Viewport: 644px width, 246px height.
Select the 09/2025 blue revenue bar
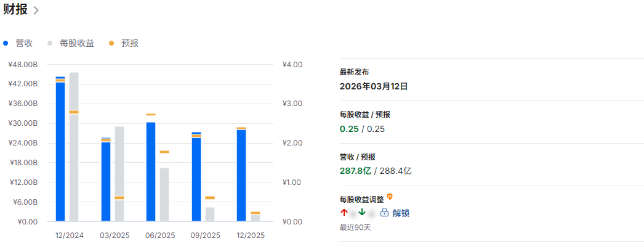196,177
